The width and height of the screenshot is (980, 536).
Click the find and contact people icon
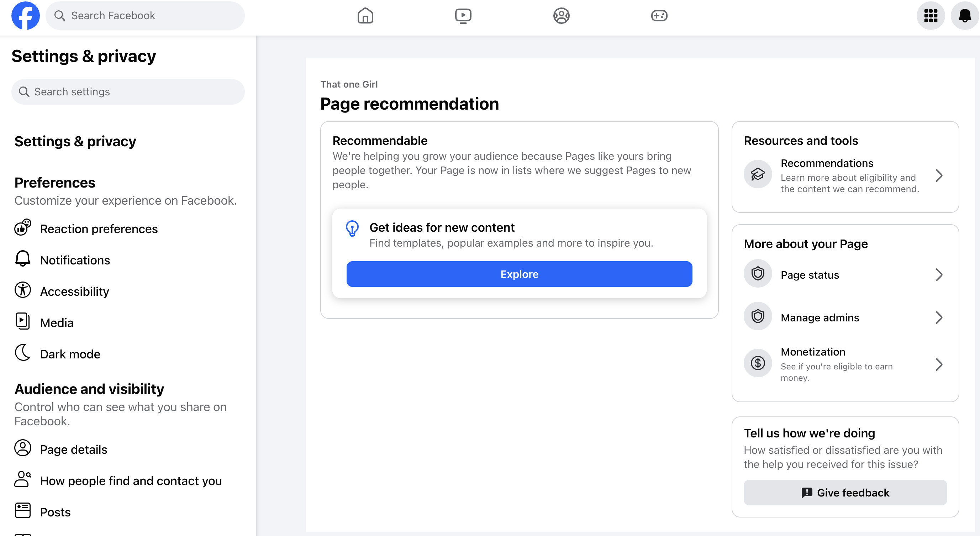[x=23, y=480]
